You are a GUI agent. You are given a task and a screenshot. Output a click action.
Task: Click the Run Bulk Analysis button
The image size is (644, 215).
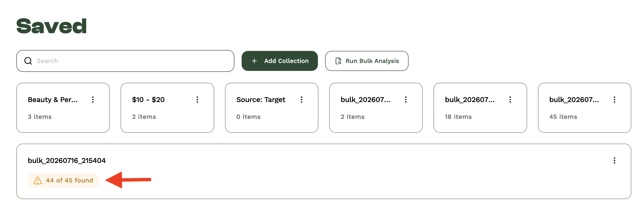click(367, 61)
